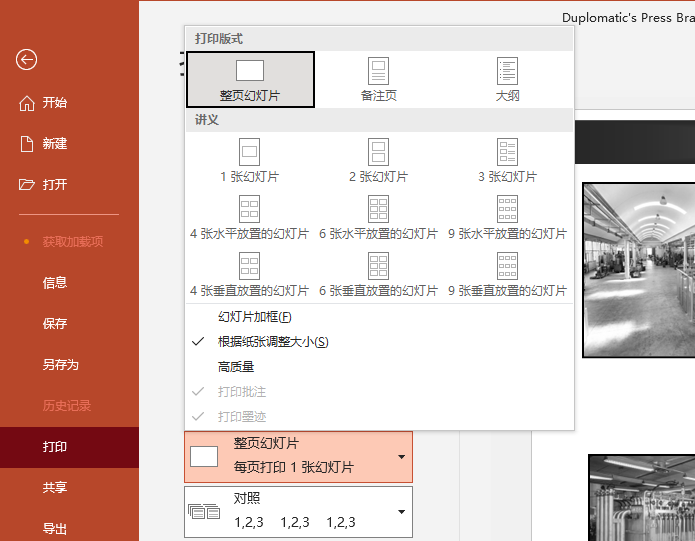Viewport: 695px width, 541px height.
Task: Select 3 张幻灯片 handout layout
Action: 507,160
